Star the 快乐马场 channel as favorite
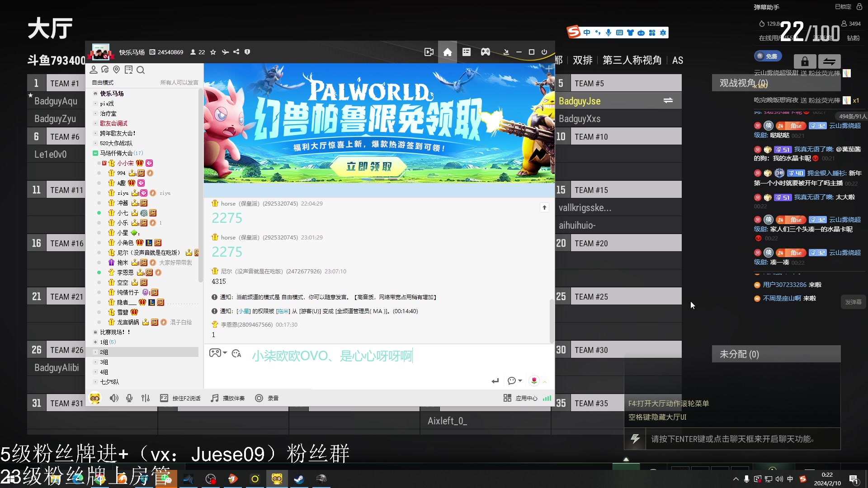This screenshot has height=488, width=868. (x=212, y=52)
